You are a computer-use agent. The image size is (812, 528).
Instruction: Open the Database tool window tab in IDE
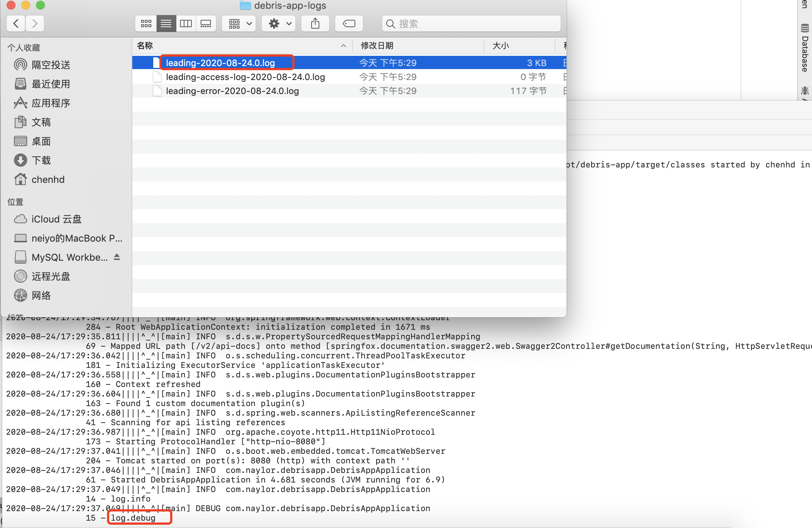click(805, 48)
